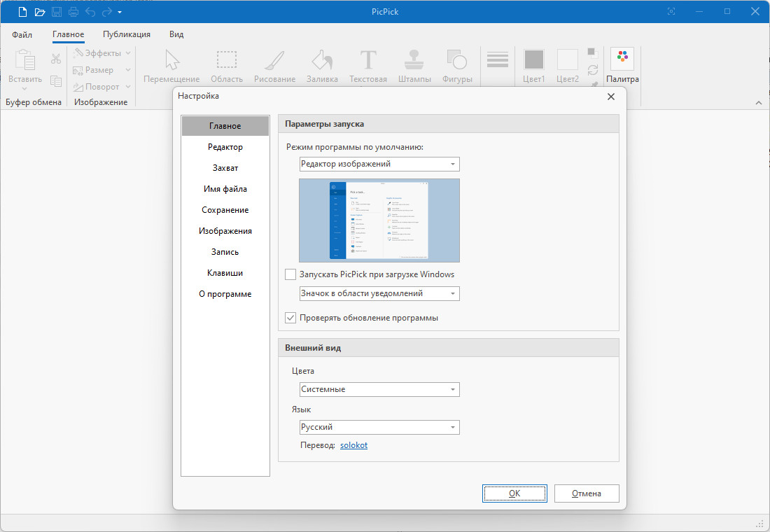This screenshot has height=532, width=770.
Task: Maximize the PicPick window
Action: pyautogui.click(x=727, y=11)
